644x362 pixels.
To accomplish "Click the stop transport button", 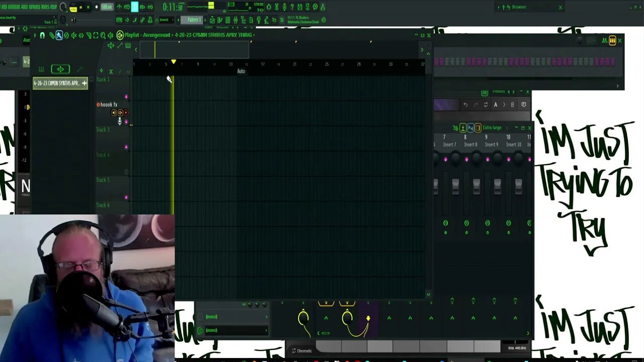I will 88,7.
